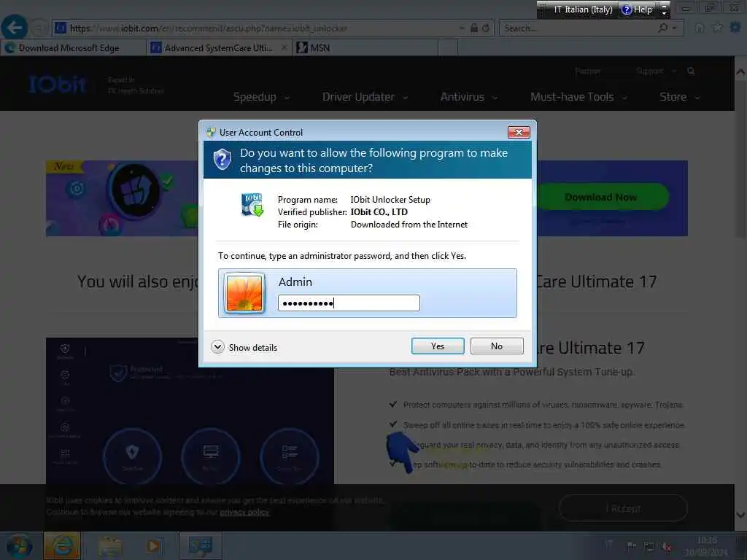This screenshot has width=747, height=560.
Task: Switch to the MSN tab
Action: (365, 48)
